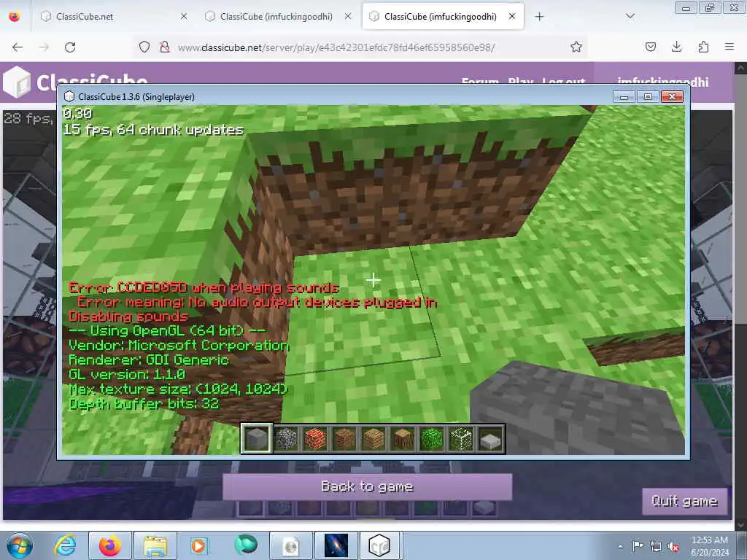Open Firefox from the taskbar

point(110,545)
